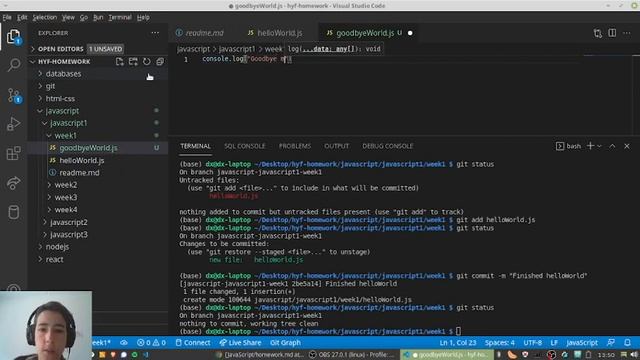Click unsaved dot on goodbyeWorld.js tab
Screen dimensions: 640x360
click(x=410, y=33)
